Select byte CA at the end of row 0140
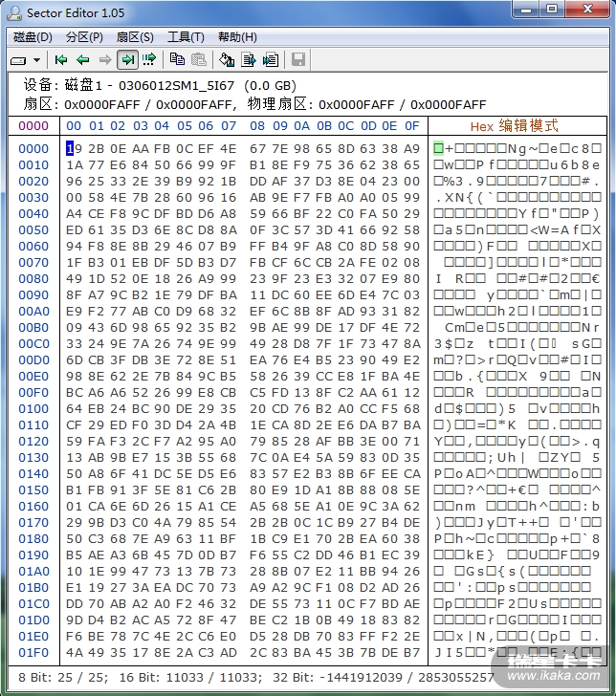Image resolution: width=616 pixels, height=696 pixels. pos(412,473)
